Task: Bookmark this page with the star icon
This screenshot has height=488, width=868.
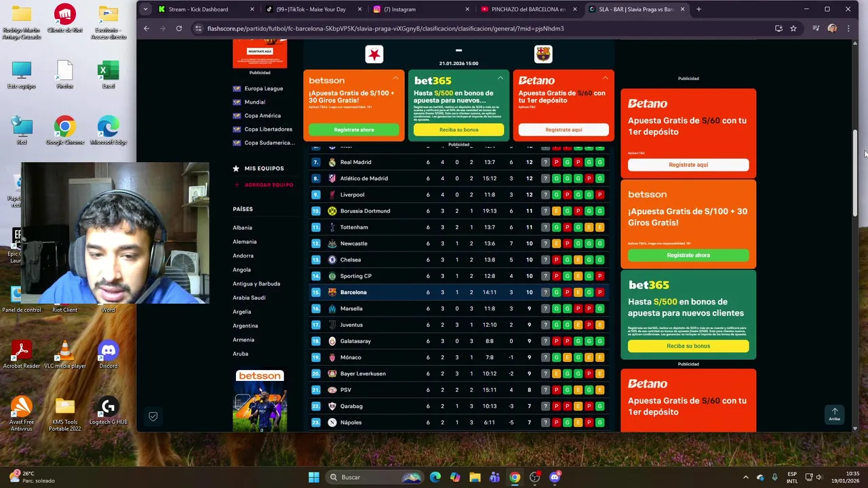Action: [x=793, y=28]
